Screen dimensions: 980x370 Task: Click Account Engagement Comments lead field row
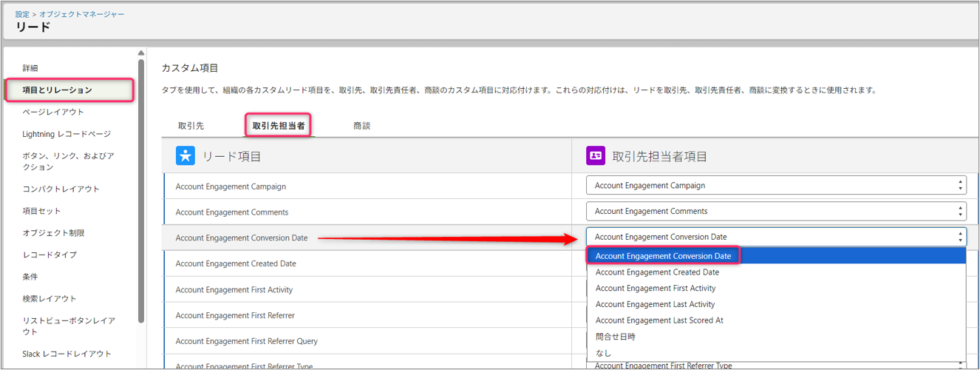click(367, 212)
